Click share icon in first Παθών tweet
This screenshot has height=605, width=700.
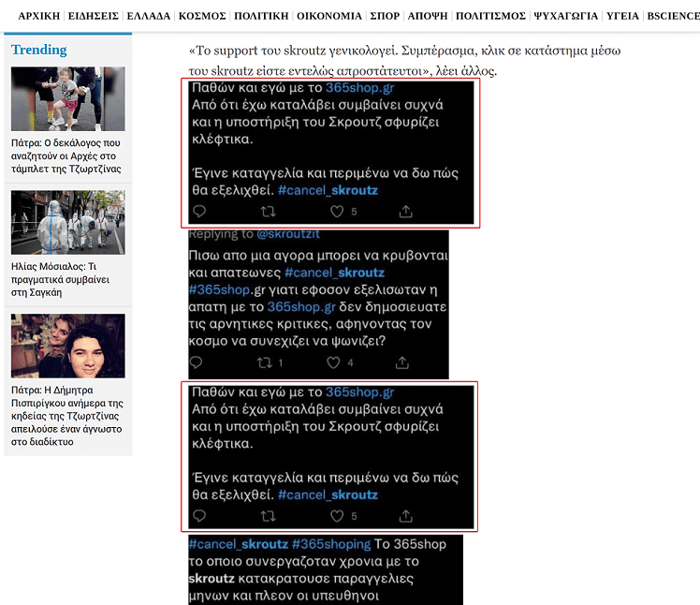(x=405, y=211)
